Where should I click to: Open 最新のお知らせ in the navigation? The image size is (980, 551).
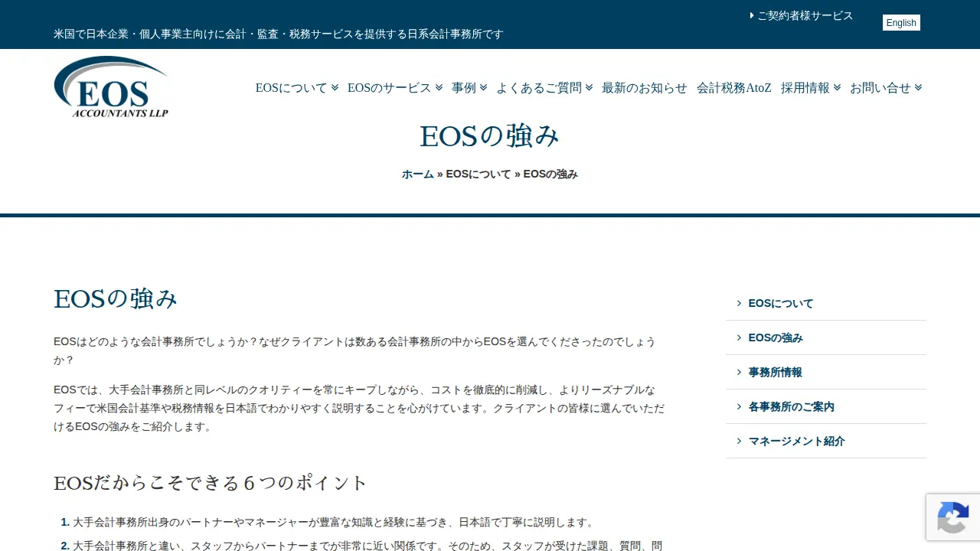pos(645,88)
